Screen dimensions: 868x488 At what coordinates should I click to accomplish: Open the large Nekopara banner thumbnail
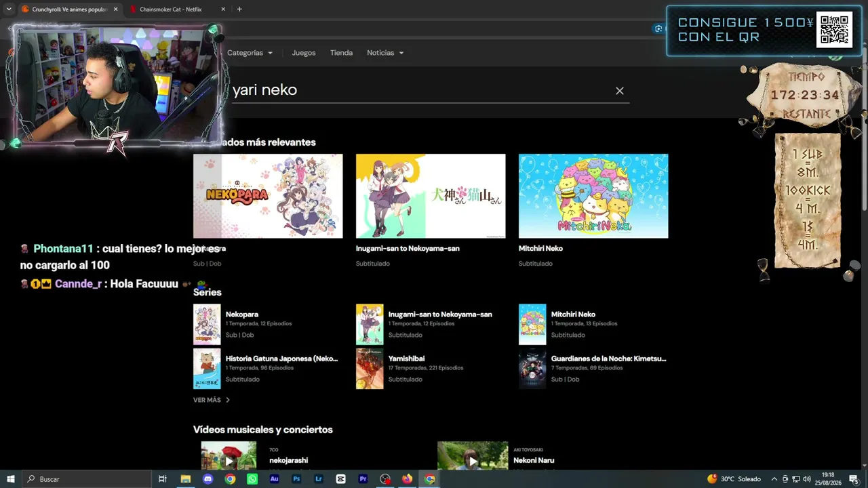tap(268, 196)
